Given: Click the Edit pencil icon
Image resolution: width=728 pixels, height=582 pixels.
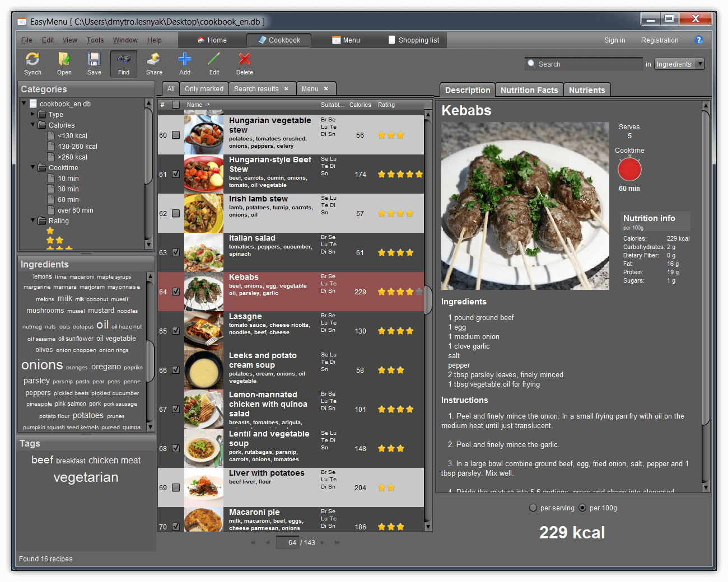Looking at the screenshot, I should [x=214, y=59].
